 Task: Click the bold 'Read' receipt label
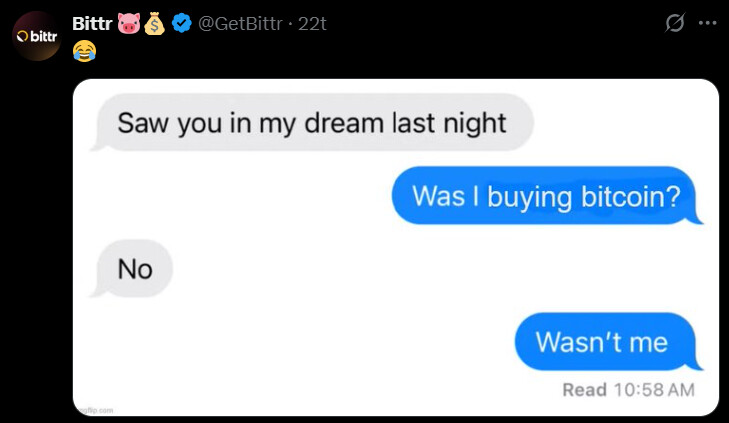pyautogui.click(x=584, y=390)
